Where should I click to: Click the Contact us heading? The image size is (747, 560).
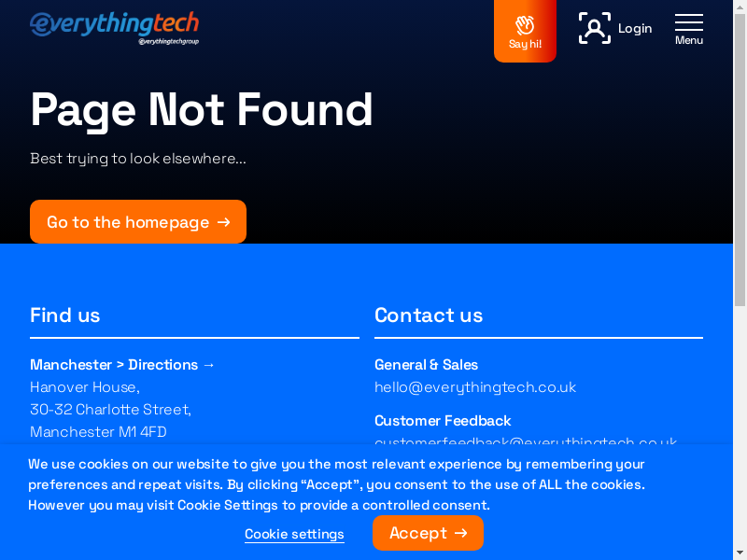(x=429, y=315)
